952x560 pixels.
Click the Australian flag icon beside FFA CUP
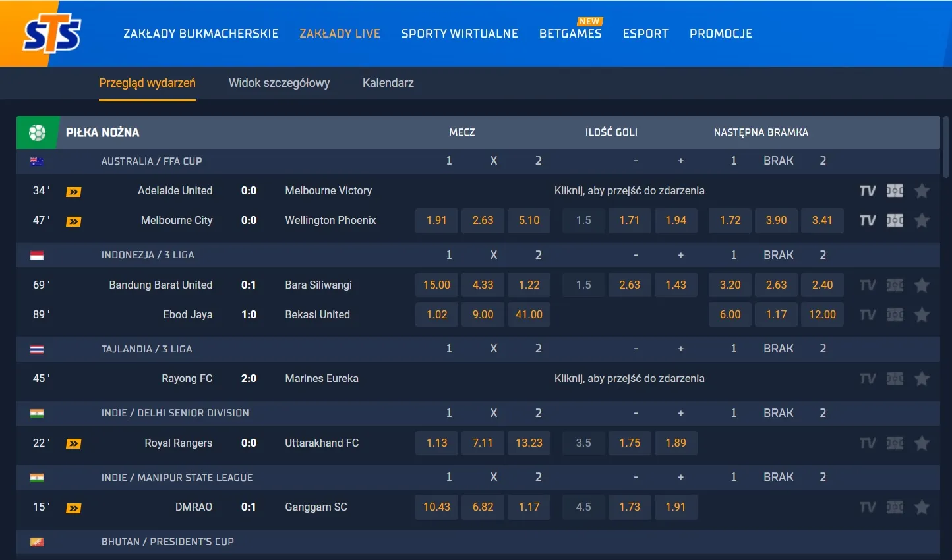coord(38,161)
